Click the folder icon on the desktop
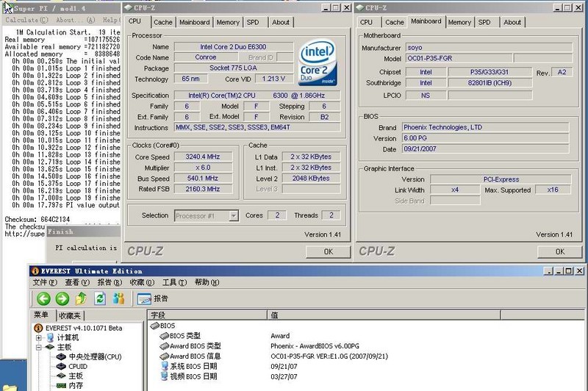The image size is (588, 391). [10, 387]
